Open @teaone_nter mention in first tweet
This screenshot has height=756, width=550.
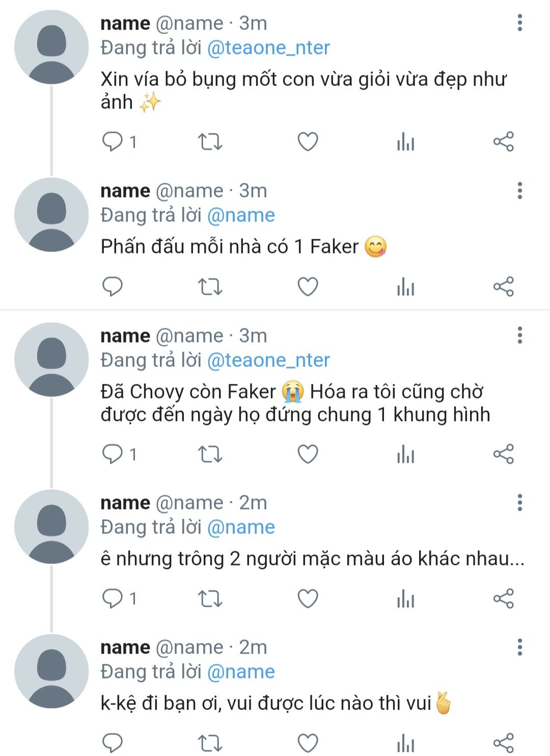(268, 48)
